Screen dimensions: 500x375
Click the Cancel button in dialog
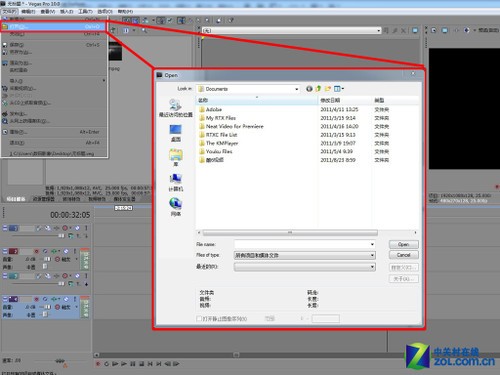pos(403,255)
